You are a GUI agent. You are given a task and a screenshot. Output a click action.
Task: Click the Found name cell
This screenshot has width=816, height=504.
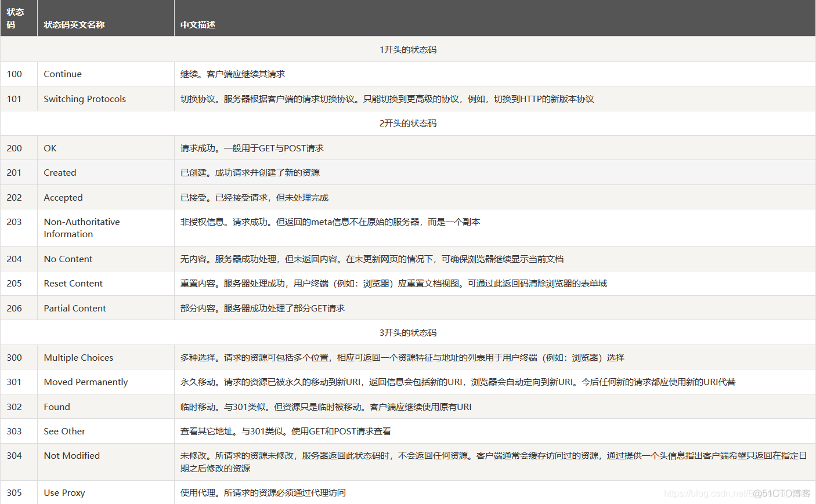[106, 407]
